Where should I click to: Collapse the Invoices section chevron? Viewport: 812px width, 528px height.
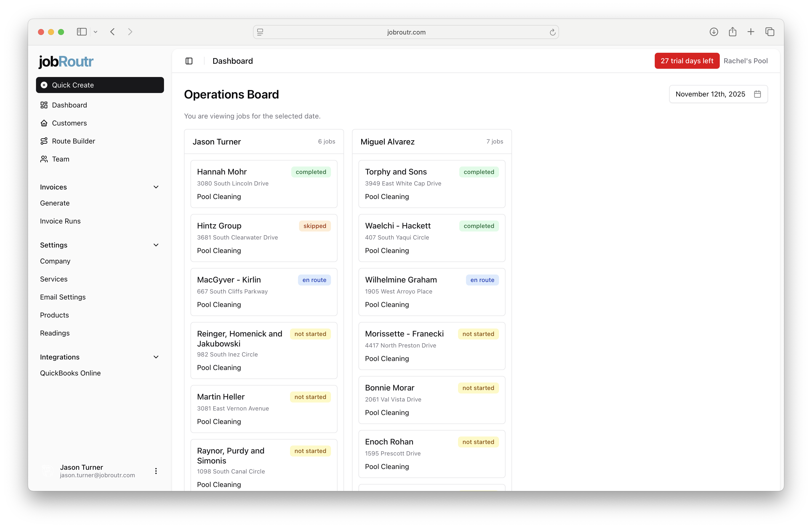click(156, 187)
